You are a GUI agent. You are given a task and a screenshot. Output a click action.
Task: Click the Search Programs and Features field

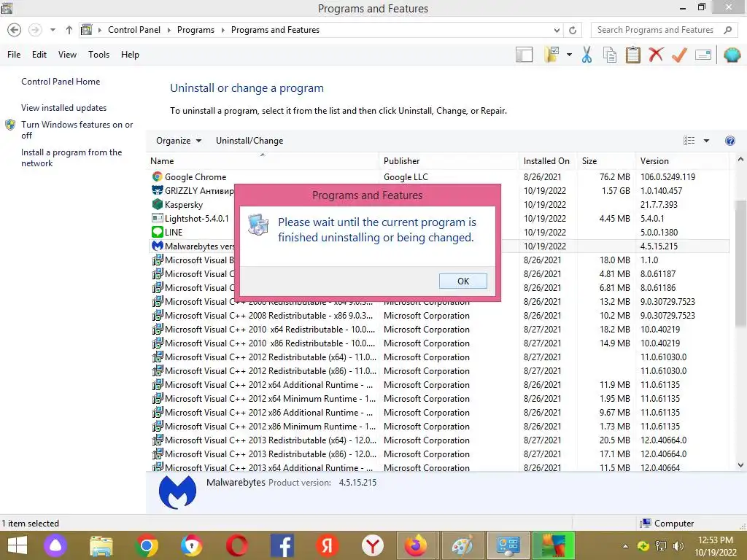[663, 30]
